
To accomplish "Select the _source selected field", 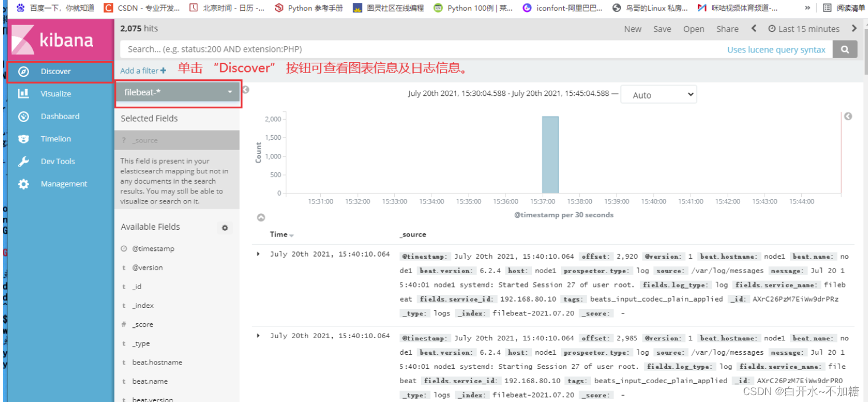I will (177, 140).
